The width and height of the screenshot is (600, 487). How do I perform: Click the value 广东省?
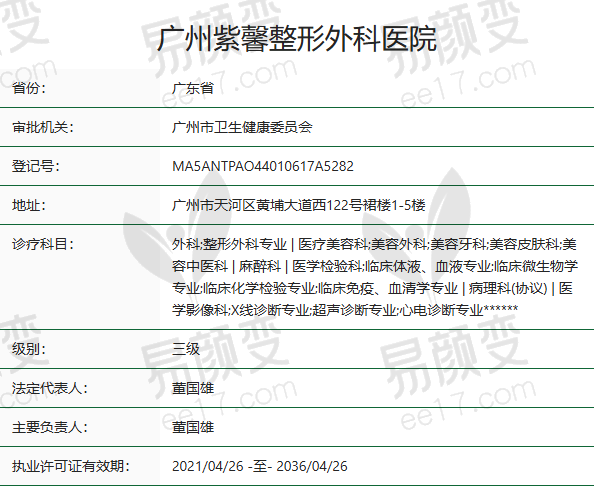coord(193,88)
